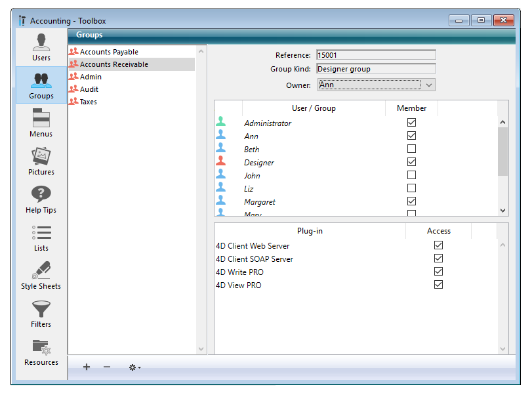The width and height of the screenshot is (532, 395).
Task: Select the Accounts Payable group
Action: coord(109,52)
